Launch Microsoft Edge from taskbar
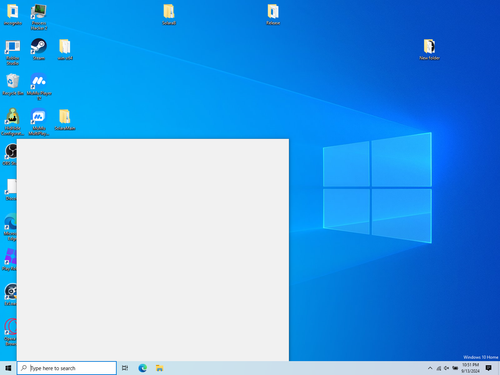500x375 pixels. coord(143,368)
